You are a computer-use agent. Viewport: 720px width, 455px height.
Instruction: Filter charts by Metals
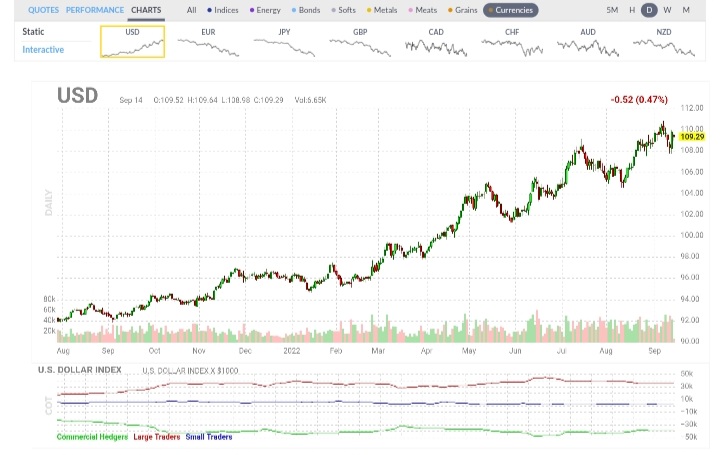(x=382, y=10)
